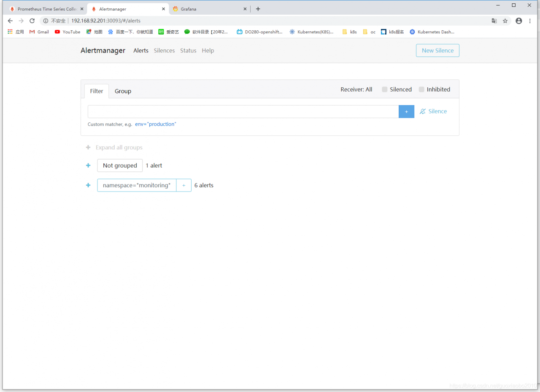Image resolution: width=540 pixels, height=392 pixels.
Task: Switch to the Grafana browser tab
Action: [x=209, y=9]
